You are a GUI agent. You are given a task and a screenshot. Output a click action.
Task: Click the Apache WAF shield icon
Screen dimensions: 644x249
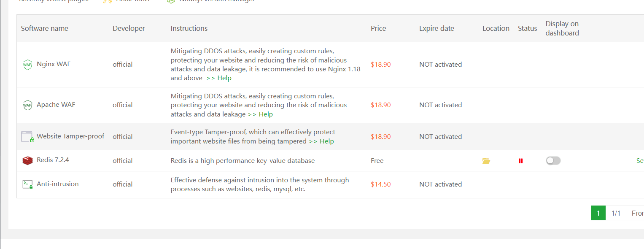coord(27,105)
